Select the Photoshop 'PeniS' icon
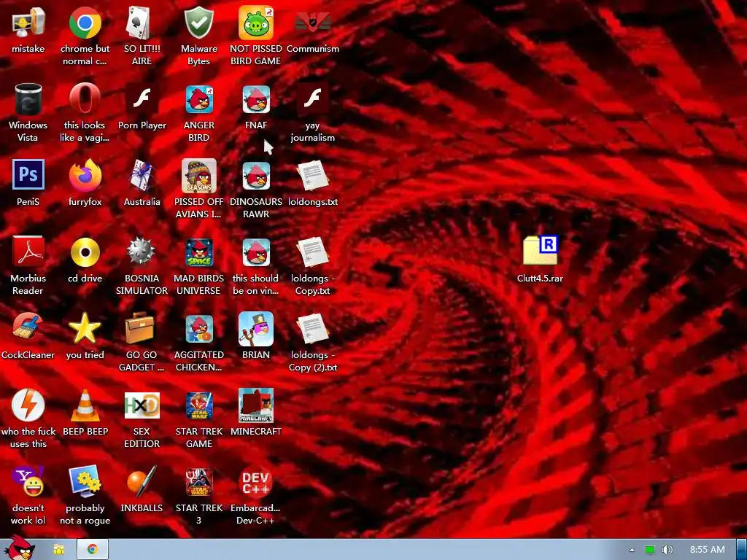 click(28, 175)
